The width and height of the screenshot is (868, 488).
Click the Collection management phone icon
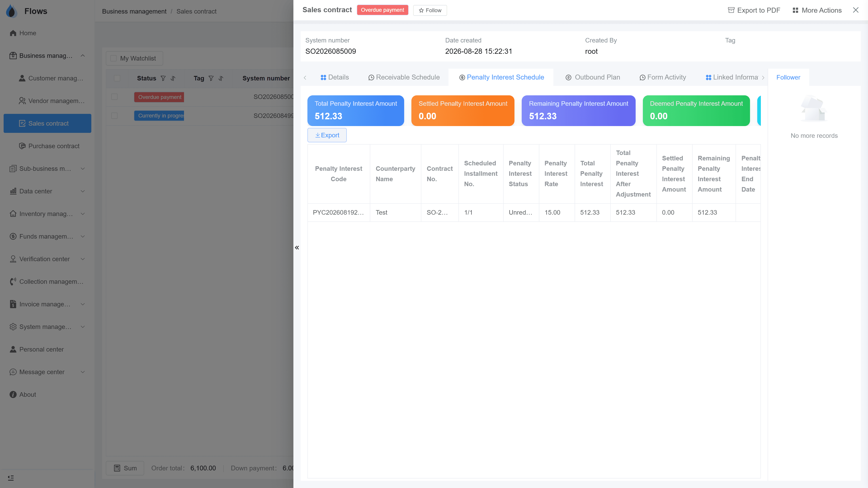click(13, 282)
